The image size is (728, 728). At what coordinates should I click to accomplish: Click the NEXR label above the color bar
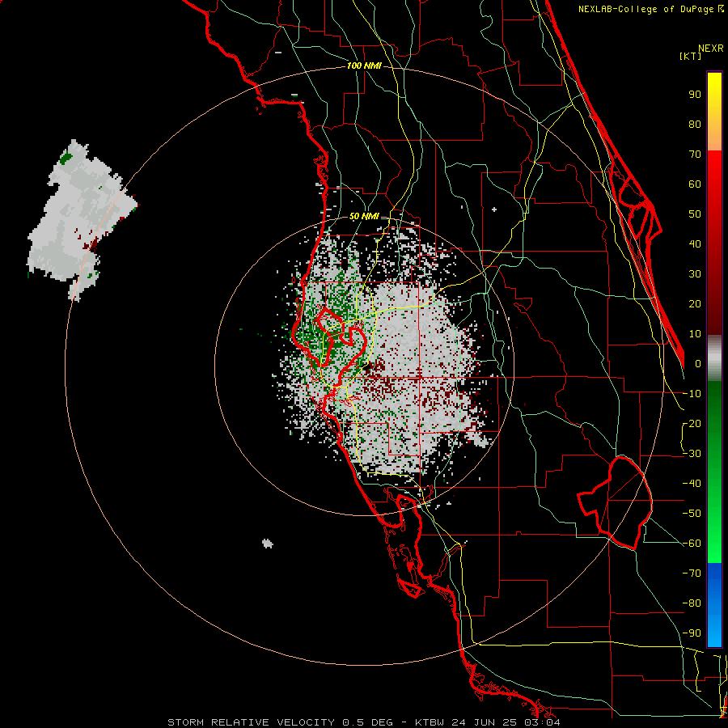(711, 49)
